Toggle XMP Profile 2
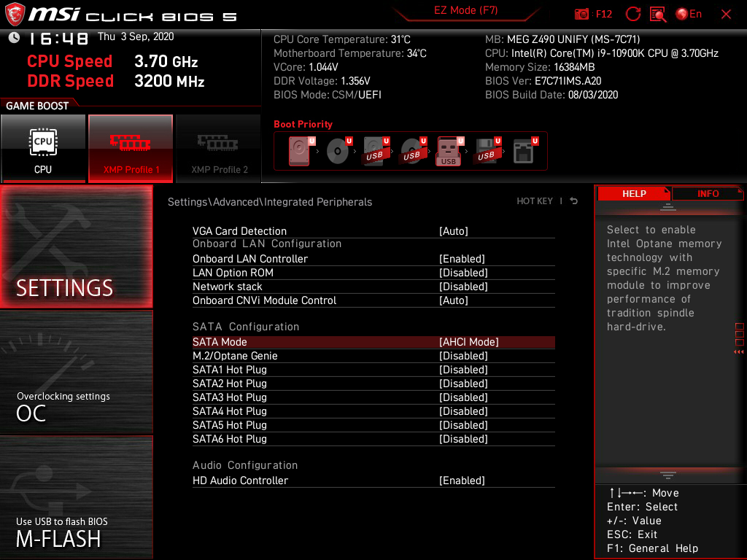This screenshot has height=560, width=747. (219, 149)
